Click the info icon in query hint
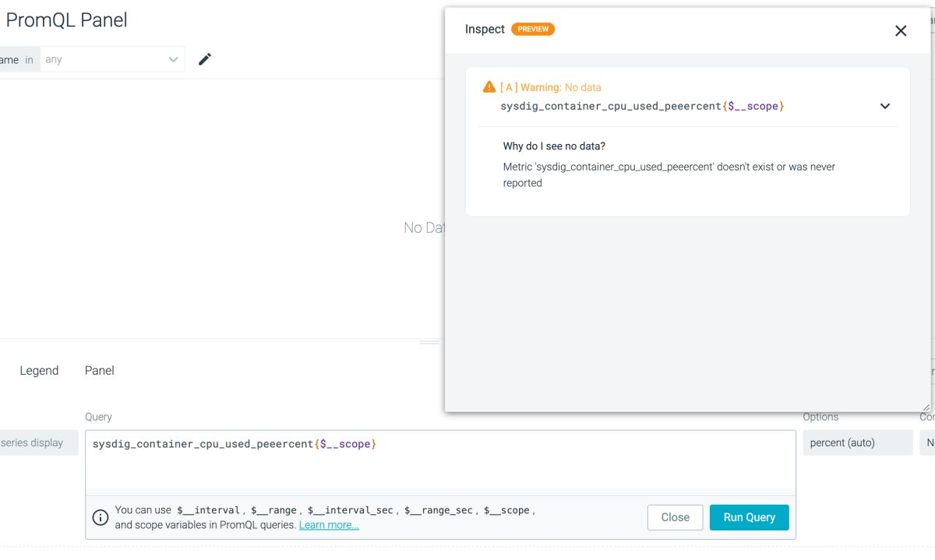 pos(101,517)
